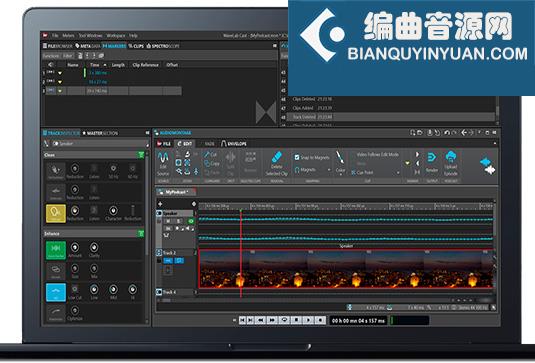Click the EQ Mid knob
Viewport: 535px width, 363px height.
coord(113,290)
